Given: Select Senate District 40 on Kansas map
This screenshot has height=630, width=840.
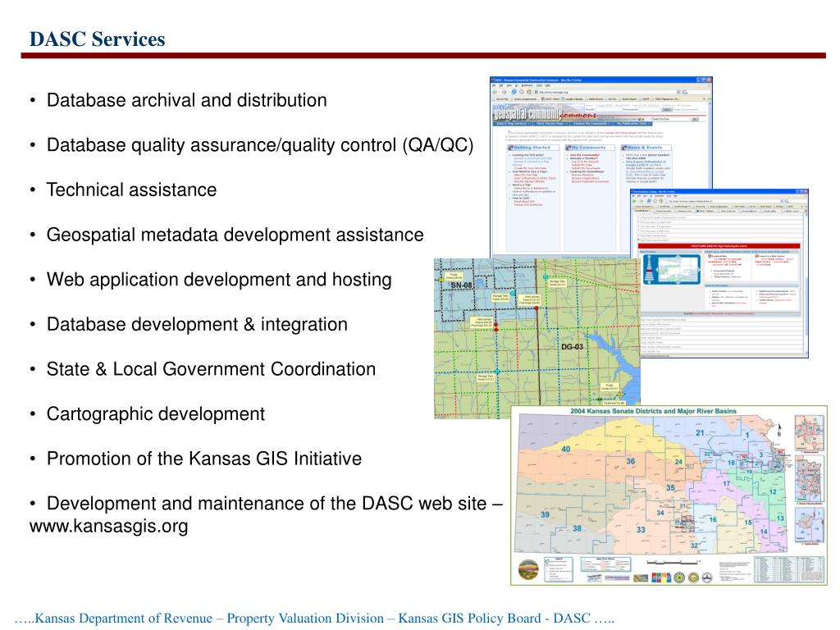Looking at the screenshot, I should point(566,450).
